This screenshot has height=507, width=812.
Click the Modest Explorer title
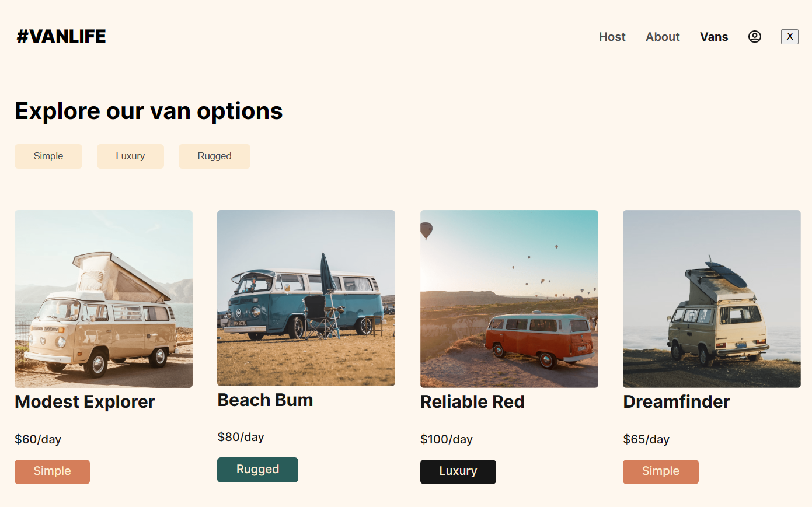point(85,402)
